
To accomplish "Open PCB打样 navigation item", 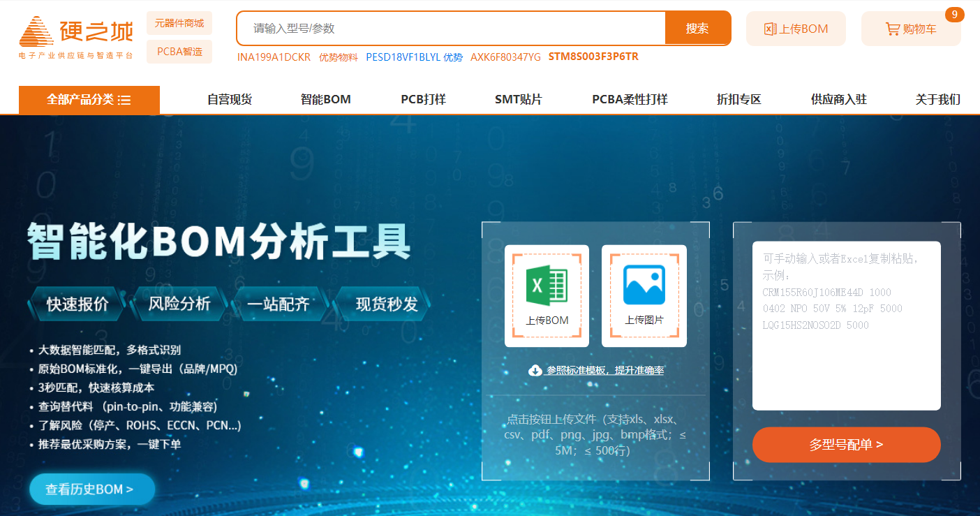I will click(x=423, y=100).
